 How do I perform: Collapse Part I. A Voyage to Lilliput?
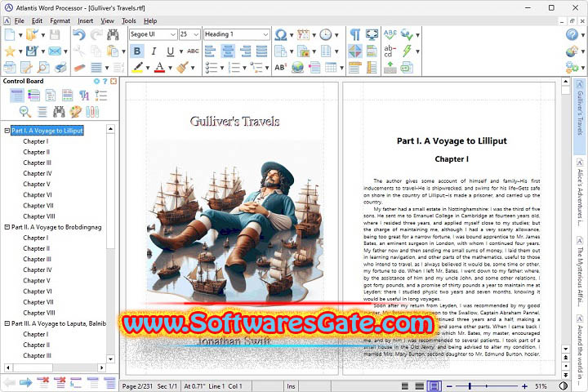click(x=7, y=131)
